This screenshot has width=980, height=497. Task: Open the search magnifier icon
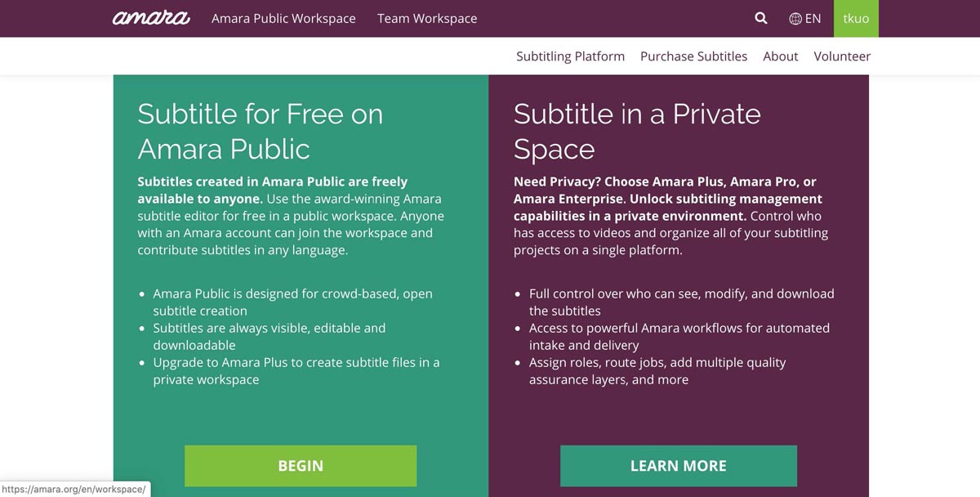761,18
